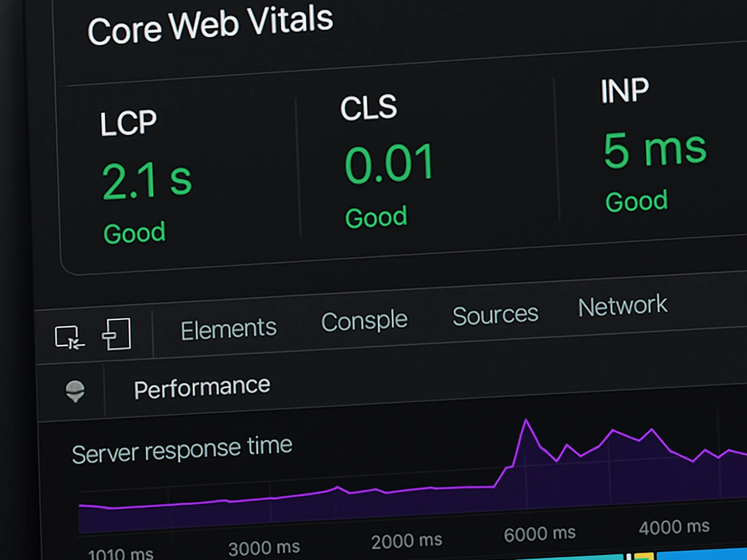Image resolution: width=747 pixels, height=560 pixels.
Task: Click the 1010 ms axis label
Action: 120,553
